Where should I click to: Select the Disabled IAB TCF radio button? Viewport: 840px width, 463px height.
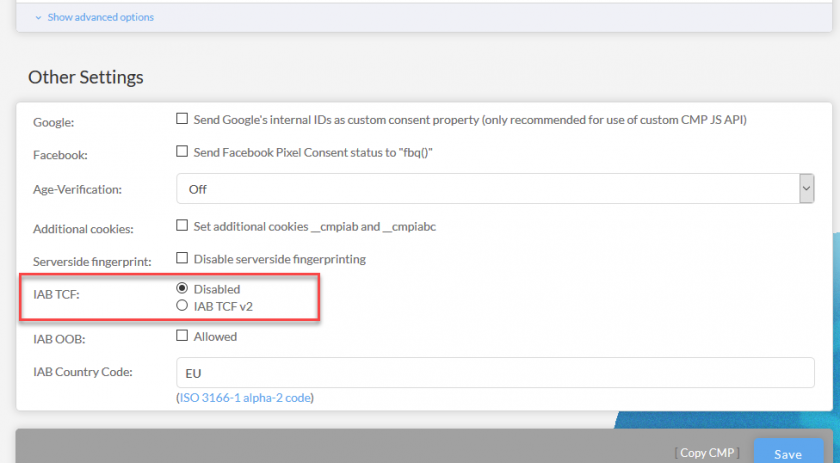pos(182,288)
